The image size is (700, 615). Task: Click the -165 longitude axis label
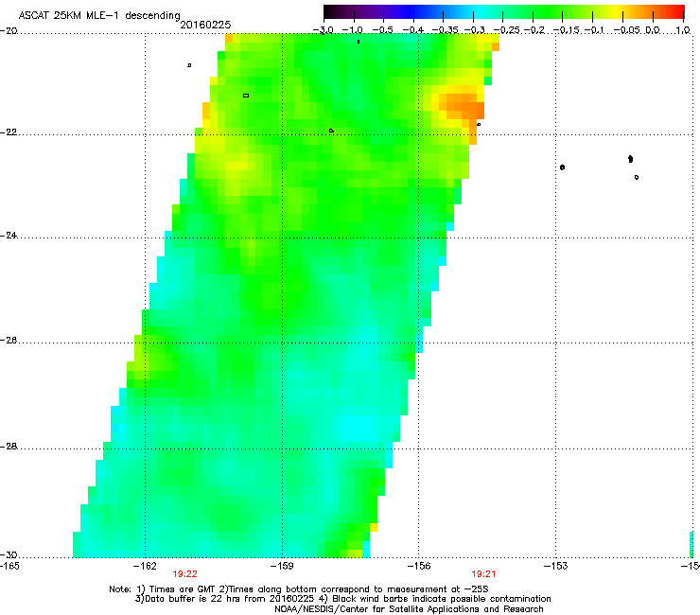point(9,567)
